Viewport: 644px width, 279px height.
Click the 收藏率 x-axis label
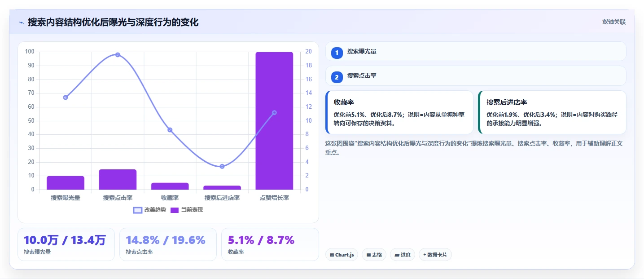point(170,198)
